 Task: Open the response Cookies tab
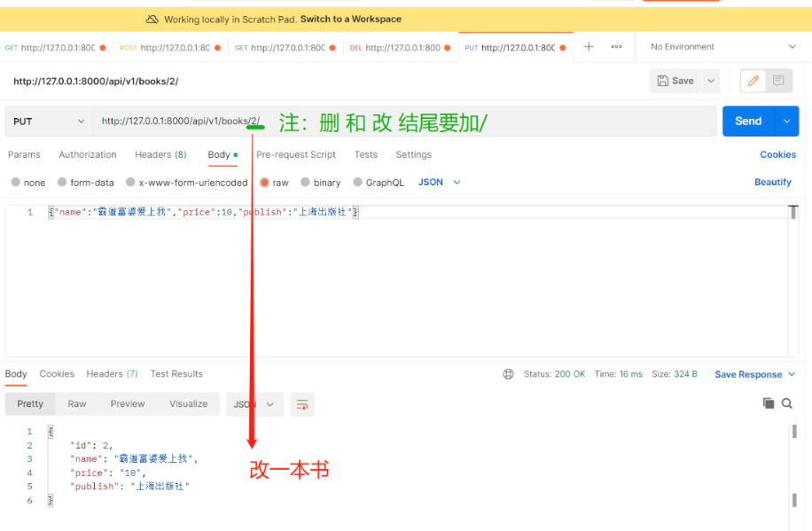pyautogui.click(x=57, y=373)
